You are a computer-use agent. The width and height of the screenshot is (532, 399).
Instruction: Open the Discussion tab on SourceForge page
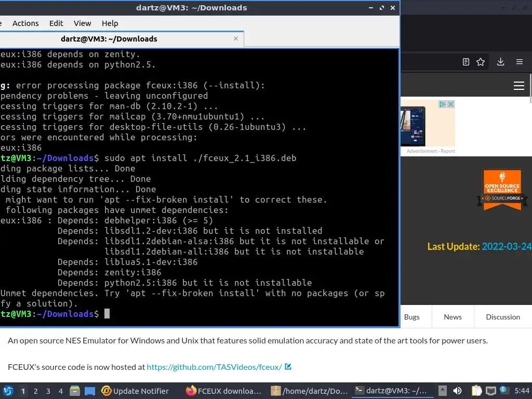click(503, 317)
